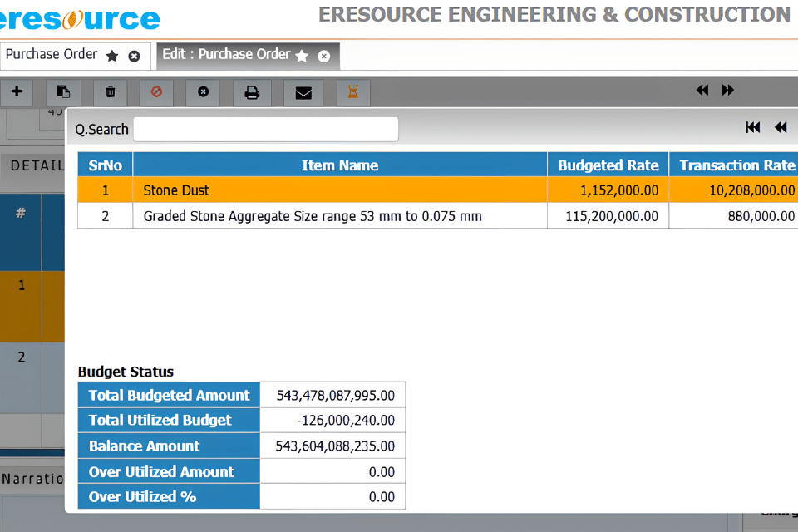Screen dimensions: 798x532
Task: Click the black close circle toolbar icon
Action: tap(203, 91)
